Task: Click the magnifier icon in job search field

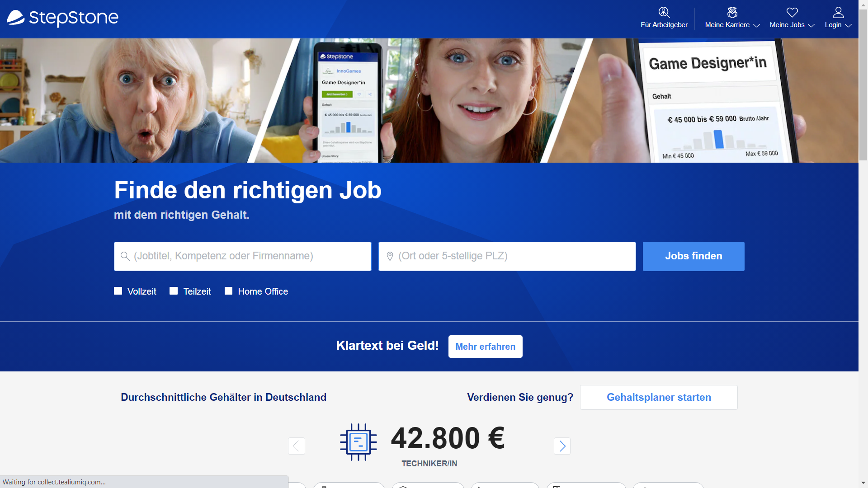Action: [x=125, y=256]
